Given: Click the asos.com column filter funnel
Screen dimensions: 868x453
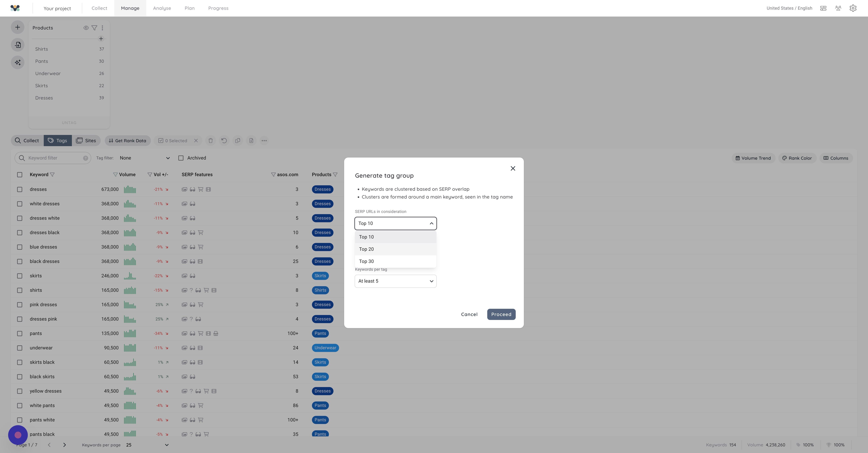Looking at the screenshot, I should 273,175.
